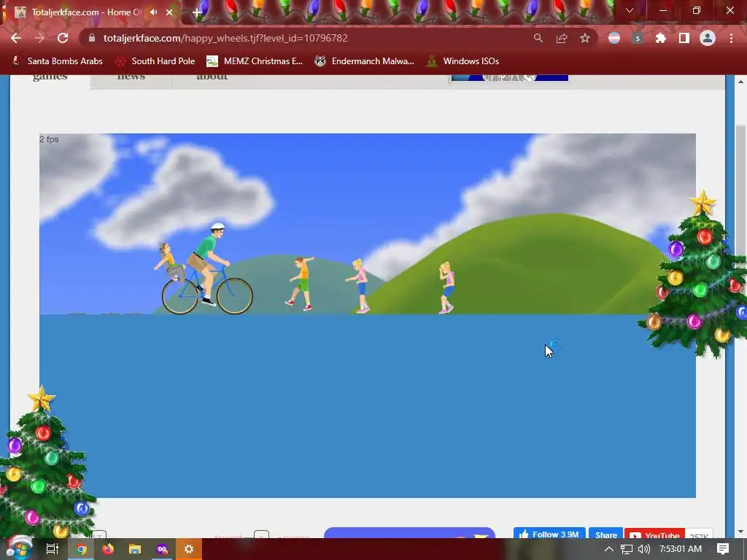Open Task View in taskbar
This screenshot has width=747, height=560.
tap(52, 549)
